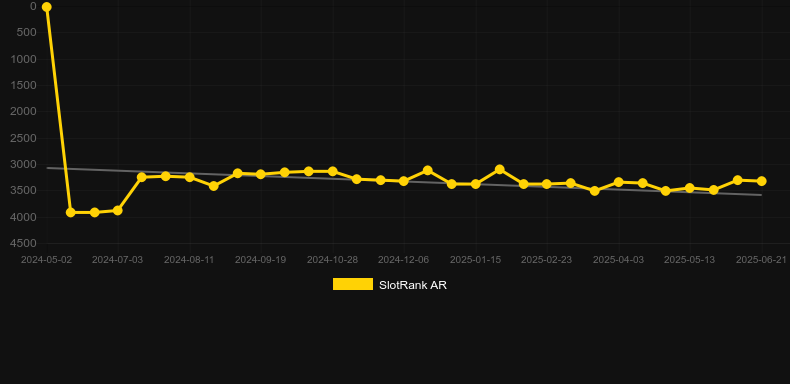Select the data point for 2025-04-03
Screen dimensions: 790x384
tap(619, 182)
